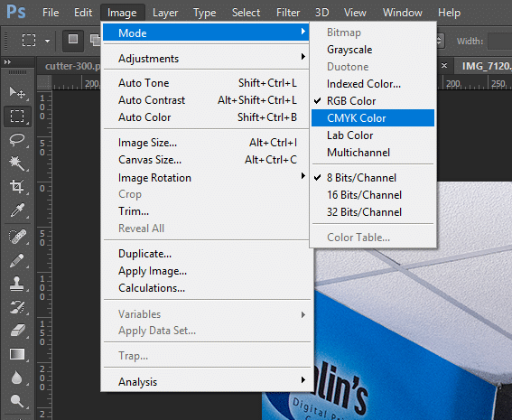Expand the Adjustments submenu
Image resolution: width=512 pixels, height=420 pixels.
(206, 59)
